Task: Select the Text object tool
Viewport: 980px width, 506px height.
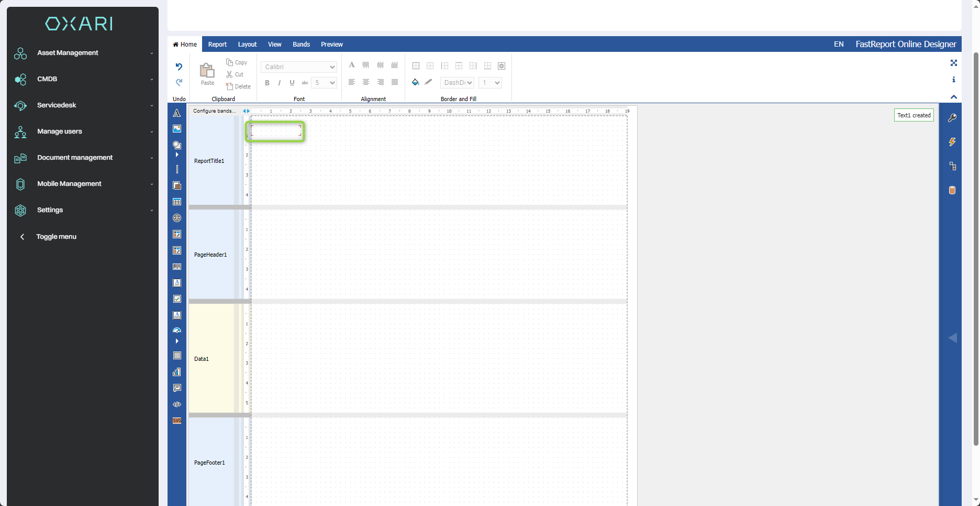Action: 177,113
